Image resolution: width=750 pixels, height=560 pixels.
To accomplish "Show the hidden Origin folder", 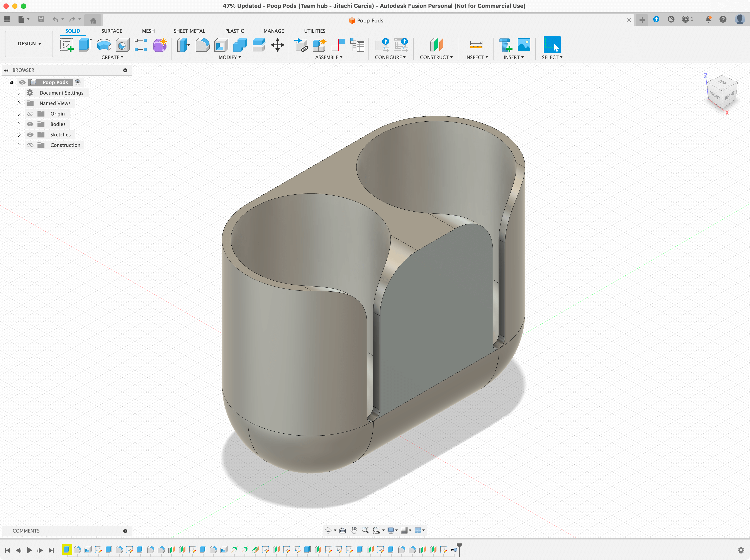I will pos(30,114).
